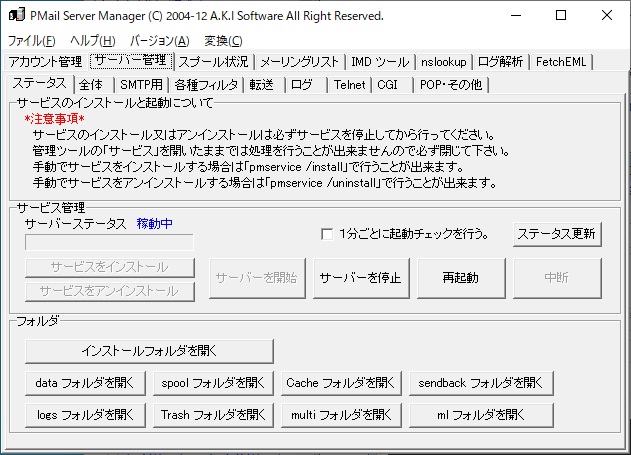
Task: Click the disabled サービスをアンインストール button
Action: 109,291
